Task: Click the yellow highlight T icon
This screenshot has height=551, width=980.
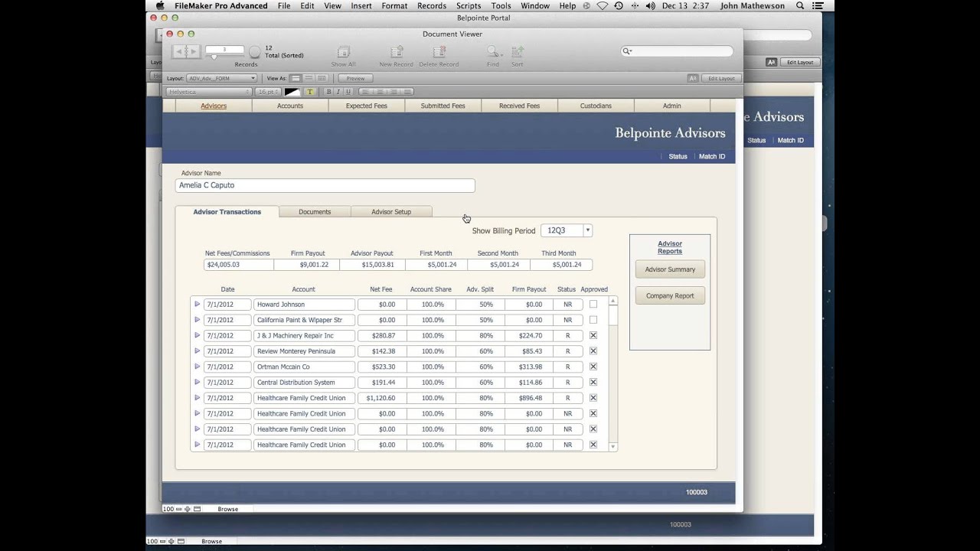Action: click(310, 92)
